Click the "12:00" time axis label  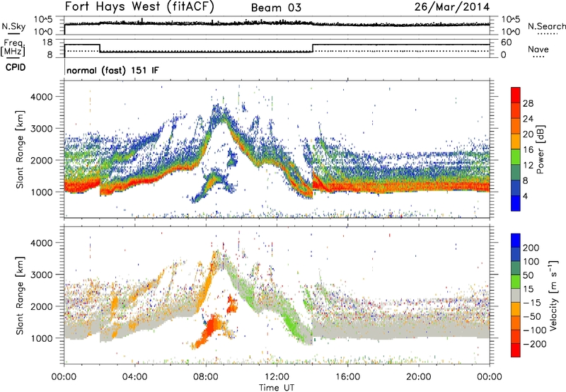(277, 377)
